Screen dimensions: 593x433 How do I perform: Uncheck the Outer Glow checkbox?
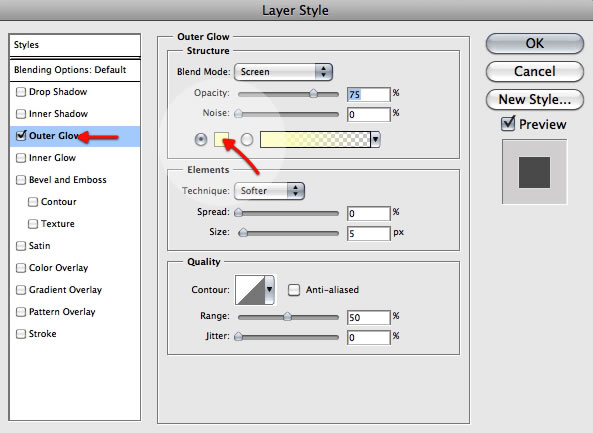point(21,135)
